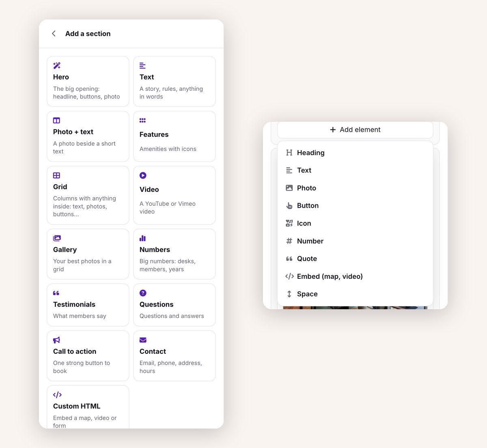Click 'Your best photos in a grid' description
The height and width of the screenshot is (448, 487).
tap(82, 265)
